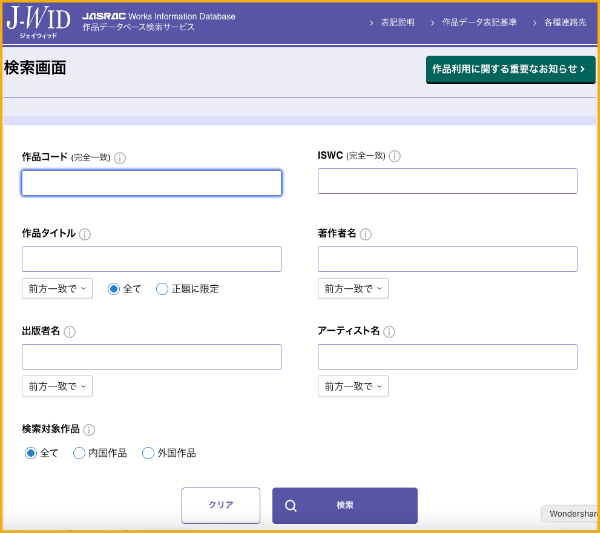Viewport: 600px width, 533px height.
Task: Focus the ISWC input field
Action: click(x=448, y=181)
